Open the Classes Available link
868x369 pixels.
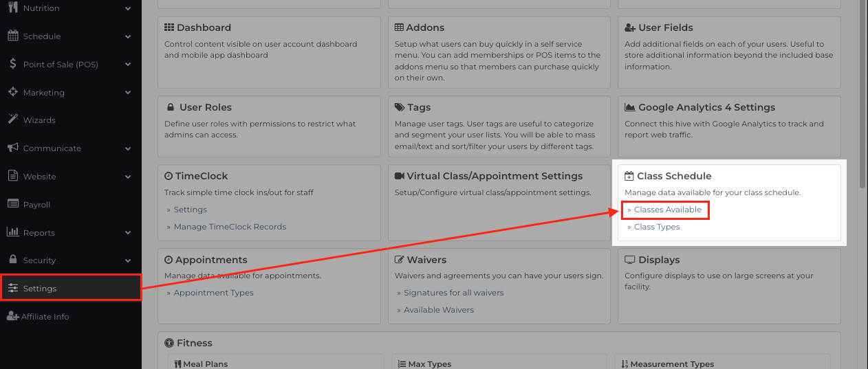click(x=668, y=210)
